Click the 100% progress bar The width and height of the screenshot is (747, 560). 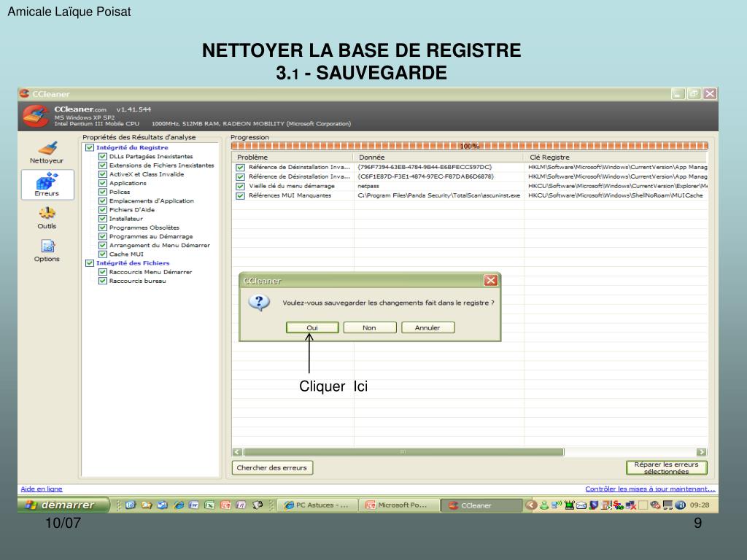pyautogui.click(x=469, y=146)
